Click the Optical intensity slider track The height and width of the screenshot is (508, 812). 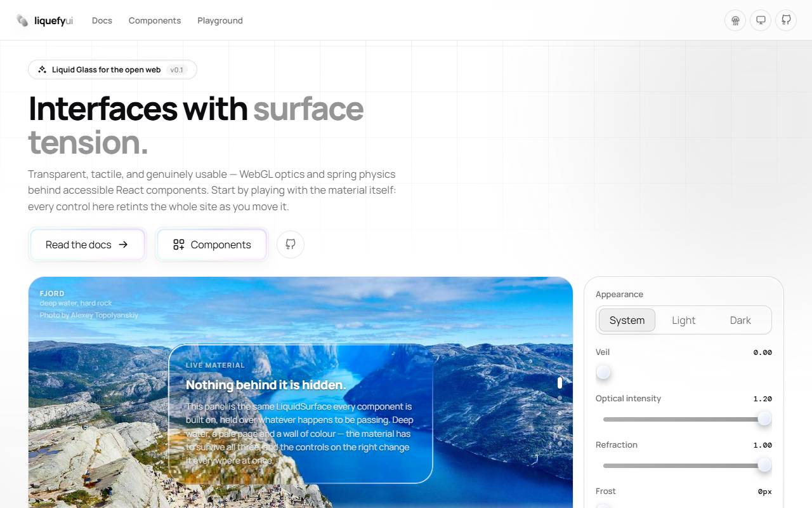click(684, 419)
